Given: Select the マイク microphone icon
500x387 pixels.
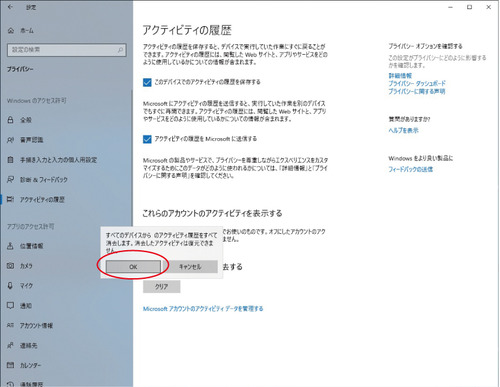Looking at the screenshot, I should 10,286.
